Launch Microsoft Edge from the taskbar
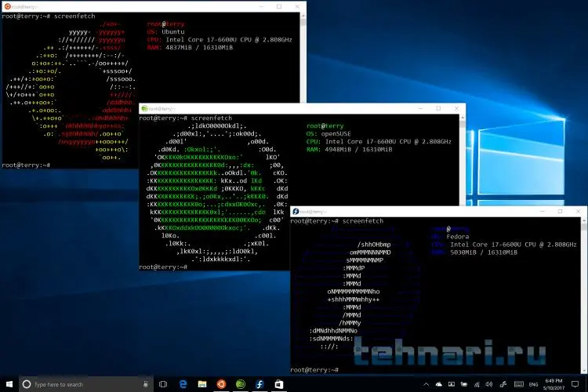 point(183,384)
